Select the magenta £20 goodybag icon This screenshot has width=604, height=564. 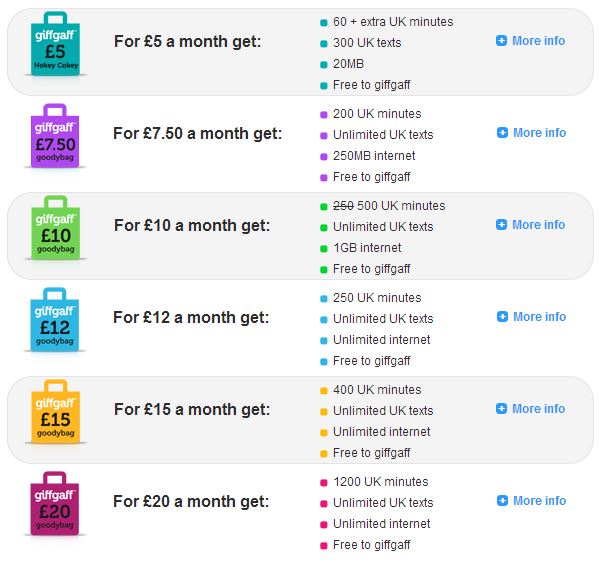[55, 503]
